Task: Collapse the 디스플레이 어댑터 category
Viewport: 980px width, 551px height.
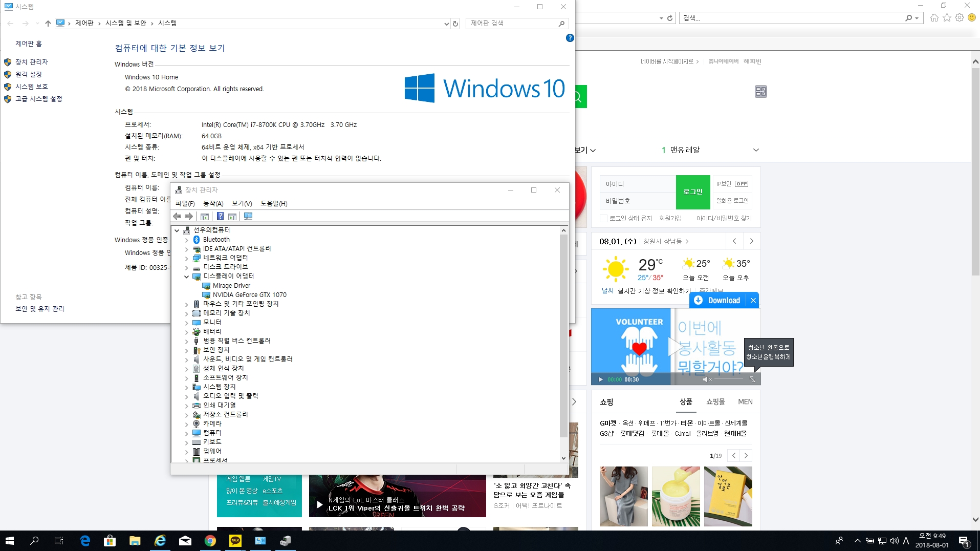Action: [187, 277]
